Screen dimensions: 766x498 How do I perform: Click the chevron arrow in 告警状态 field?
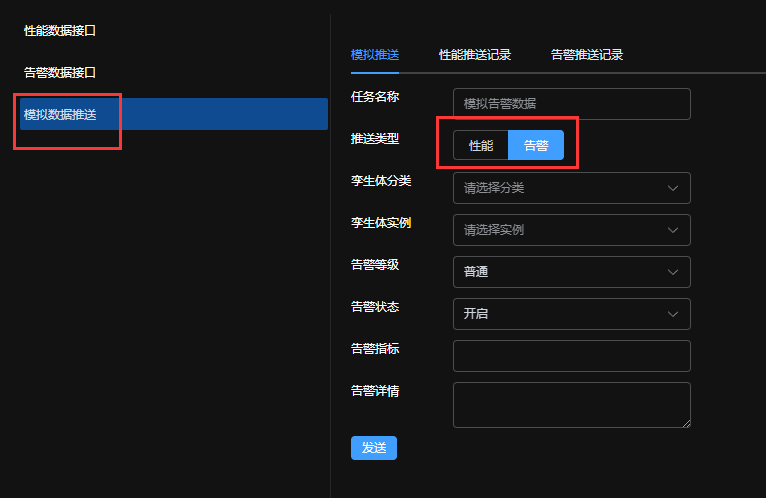pos(673,314)
